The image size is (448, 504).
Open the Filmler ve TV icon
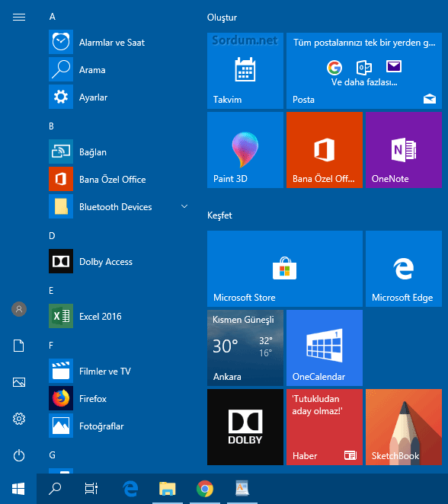tap(61, 371)
